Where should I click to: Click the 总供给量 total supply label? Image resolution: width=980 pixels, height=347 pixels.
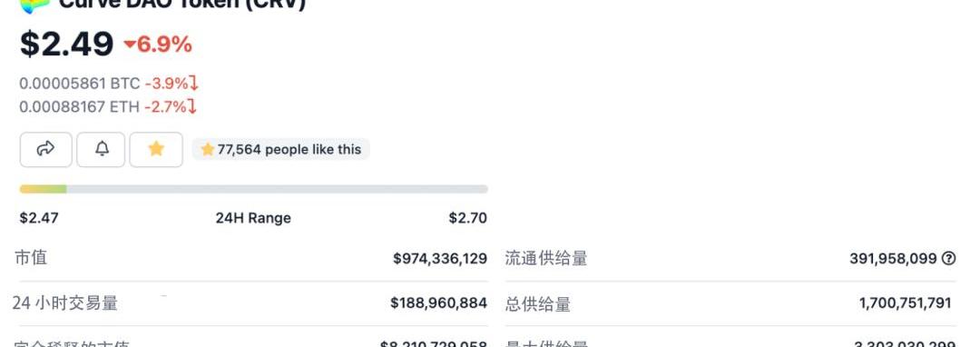538,304
